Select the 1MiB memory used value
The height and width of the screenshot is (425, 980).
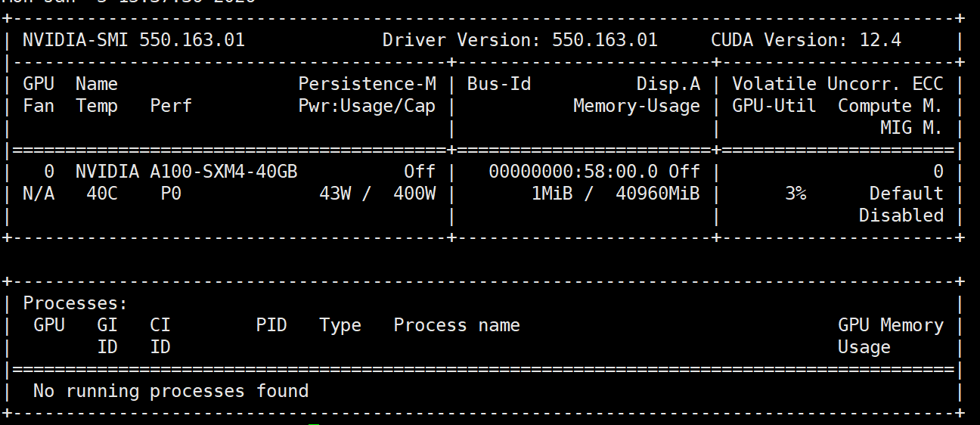click(x=552, y=194)
